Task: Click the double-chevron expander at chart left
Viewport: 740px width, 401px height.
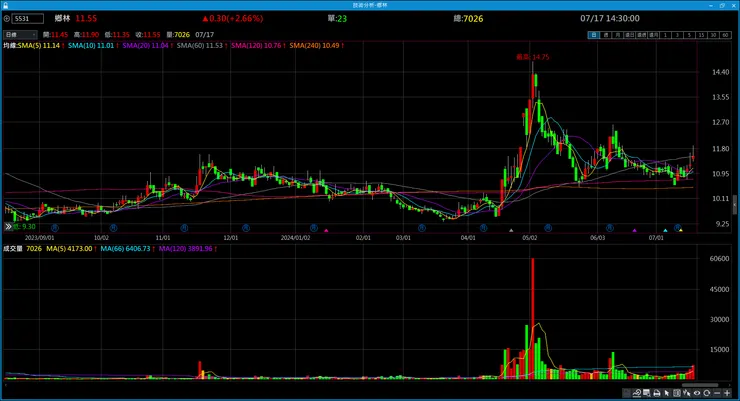Action: [8, 227]
